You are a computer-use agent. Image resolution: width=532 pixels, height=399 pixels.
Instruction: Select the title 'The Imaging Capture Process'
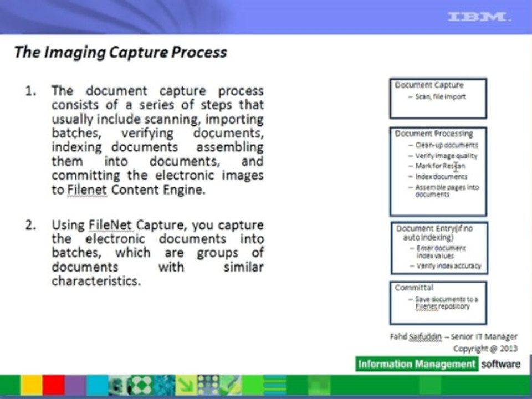point(121,52)
